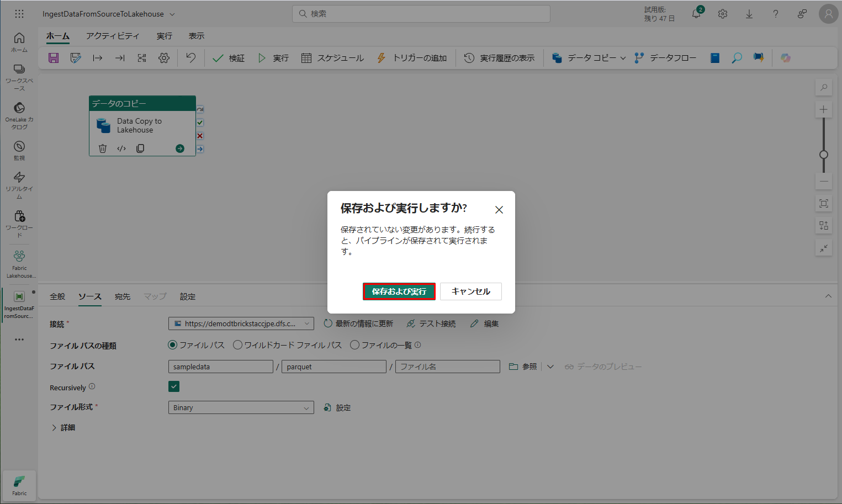The width and height of the screenshot is (842, 504).
Task: Select the ワイルドカード ファイル パス radio option
Action: [x=238, y=345]
